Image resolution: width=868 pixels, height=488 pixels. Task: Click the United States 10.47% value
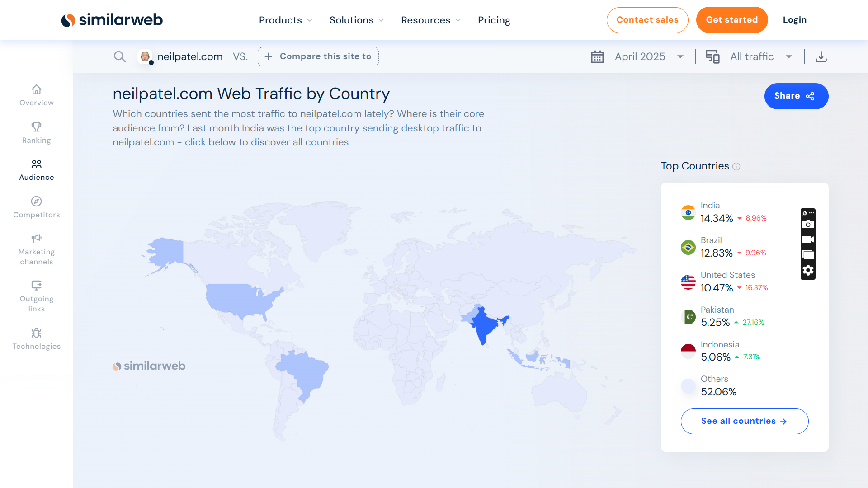(x=717, y=288)
